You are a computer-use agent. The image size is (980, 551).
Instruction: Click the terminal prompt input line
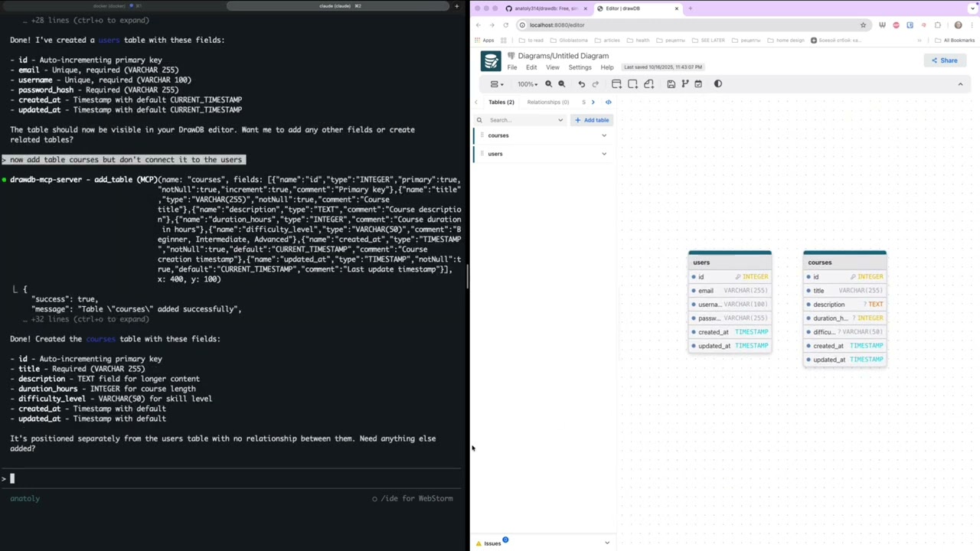tap(233, 479)
